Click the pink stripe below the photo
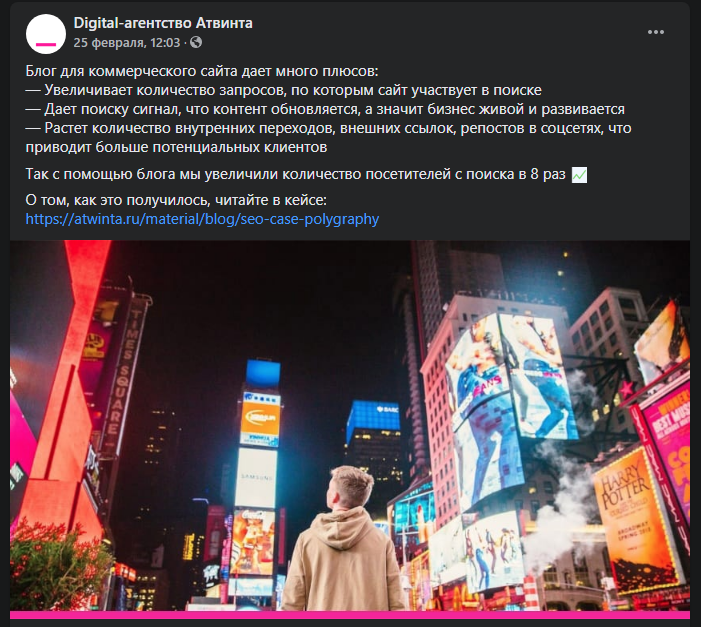701x627 pixels. 350,615
